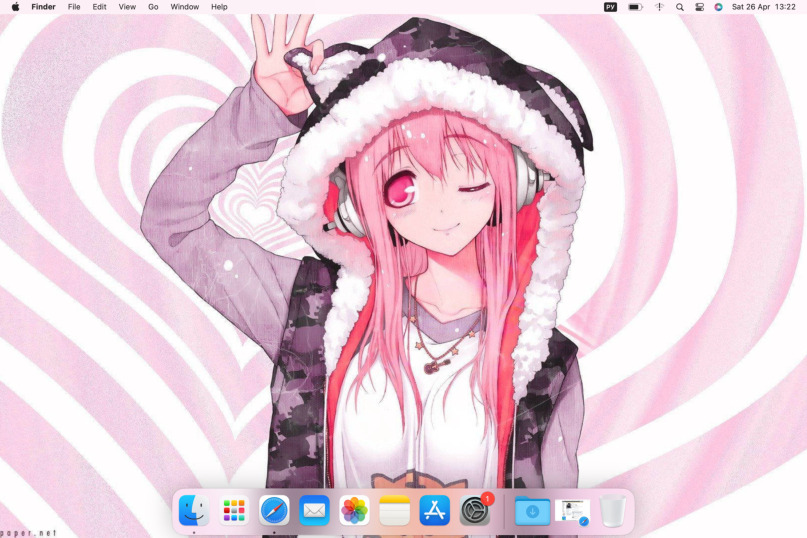
Task: Open Photos from the Dock
Action: 354,510
